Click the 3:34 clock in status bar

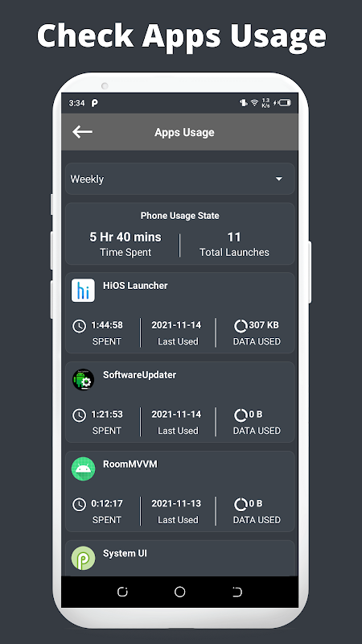pos(76,103)
